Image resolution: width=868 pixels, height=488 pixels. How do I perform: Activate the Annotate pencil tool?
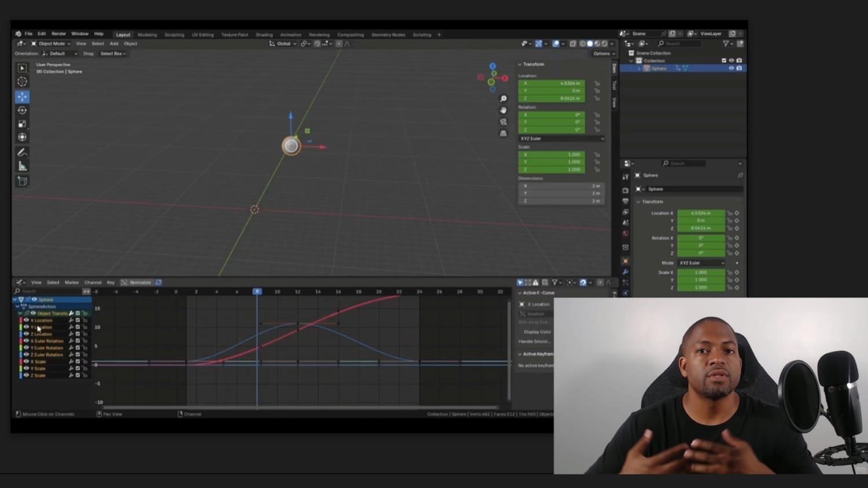22,153
